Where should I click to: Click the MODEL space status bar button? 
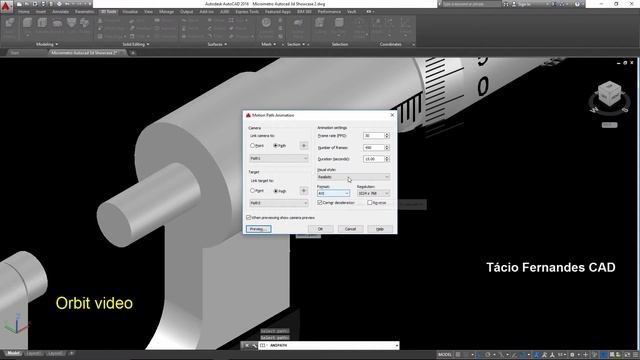click(x=444, y=355)
